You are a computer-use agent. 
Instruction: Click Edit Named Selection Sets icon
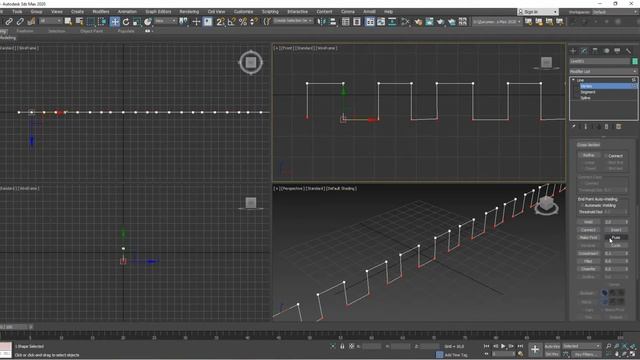(267, 22)
